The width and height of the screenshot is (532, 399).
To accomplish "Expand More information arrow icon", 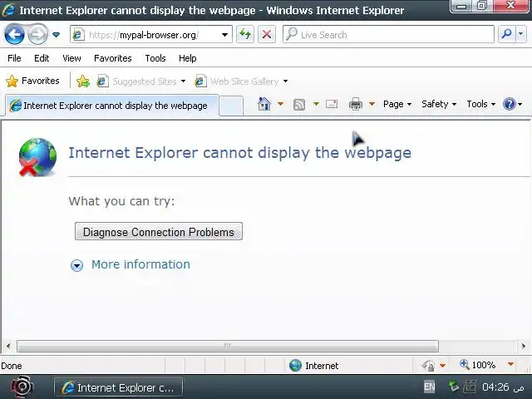I will pyautogui.click(x=76, y=265).
